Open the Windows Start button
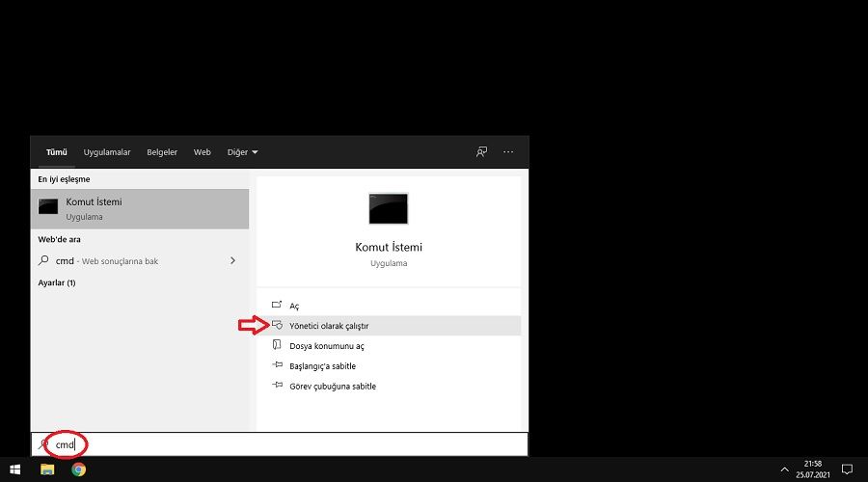Image resolution: width=868 pixels, height=482 pixels. [14, 469]
